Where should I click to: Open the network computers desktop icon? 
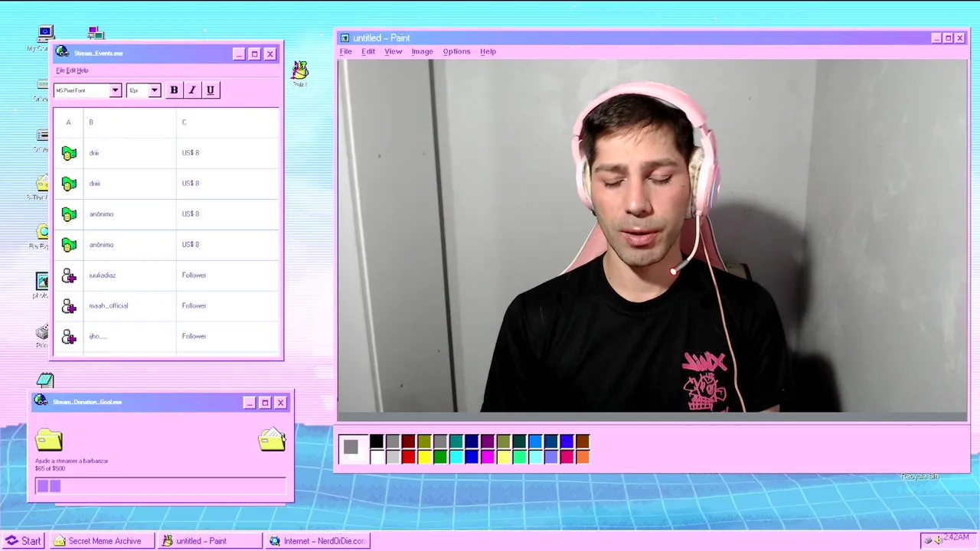coord(96,32)
